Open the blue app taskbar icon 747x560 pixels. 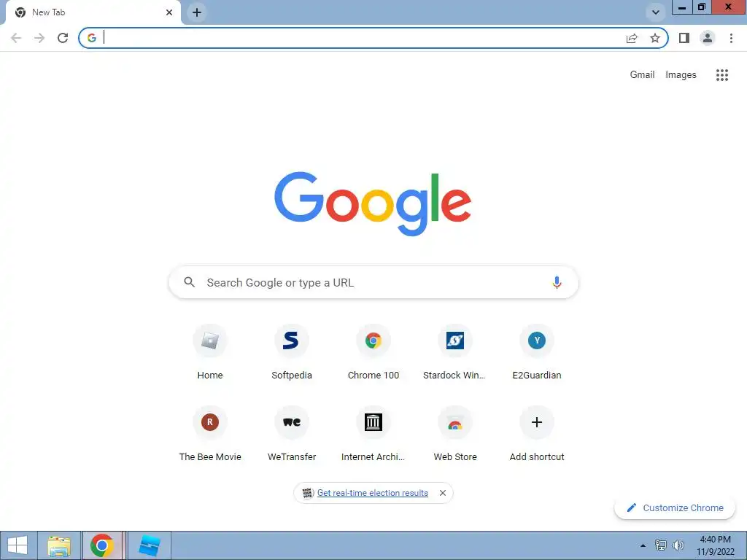(x=149, y=545)
